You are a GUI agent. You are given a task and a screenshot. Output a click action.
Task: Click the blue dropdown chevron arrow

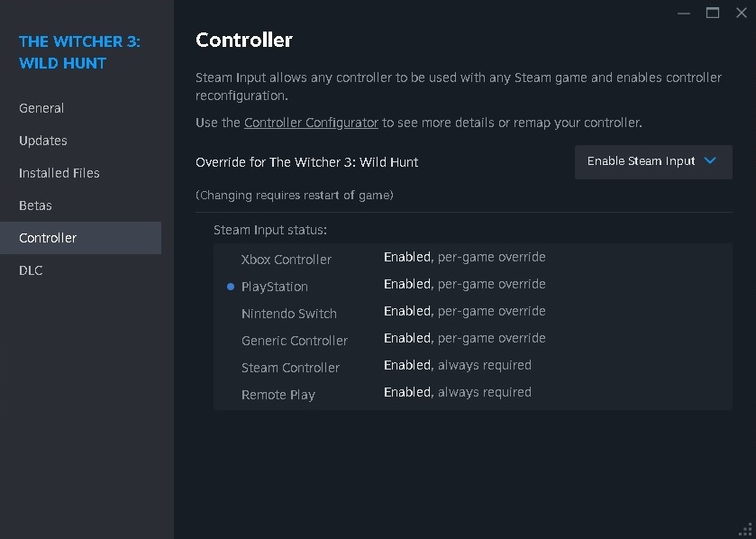click(x=710, y=161)
